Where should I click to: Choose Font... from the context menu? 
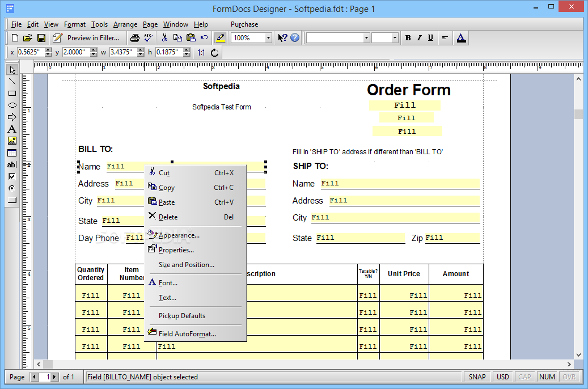pos(196,283)
